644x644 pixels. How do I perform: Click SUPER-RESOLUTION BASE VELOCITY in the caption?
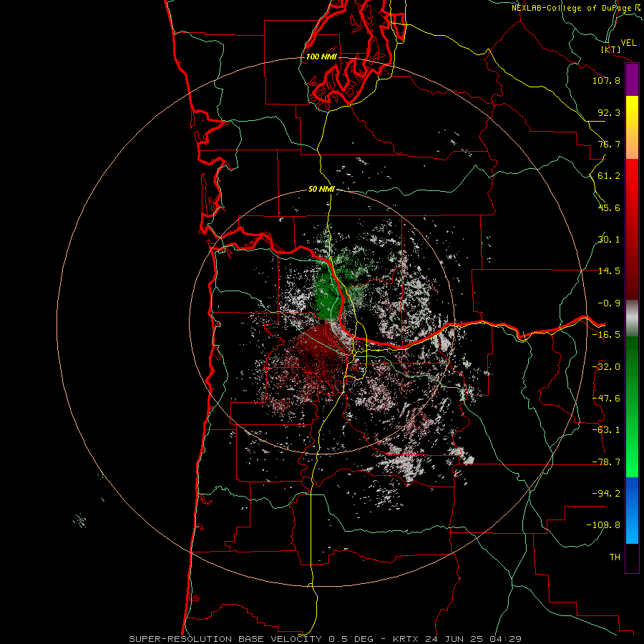pos(225,639)
